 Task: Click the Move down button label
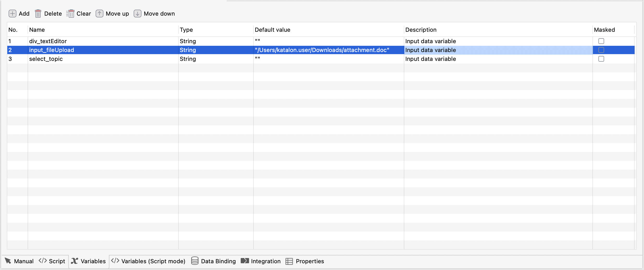pyautogui.click(x=159, y=14)
